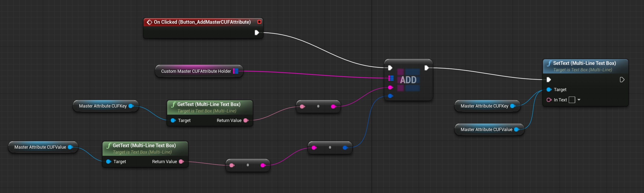Click Target pin of lower GetText node
The width and height of the screenshot is (644, 193).
pos(108,162)
